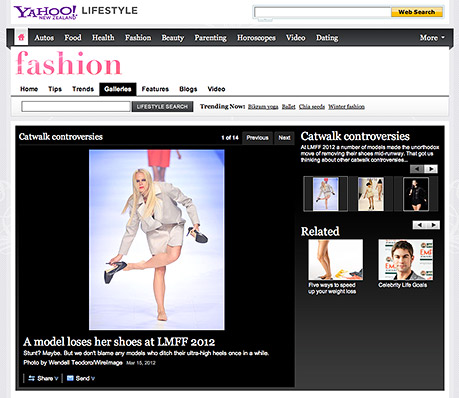Switch to the Trends tab
This screenshot has width=459, height=398.
83,89
